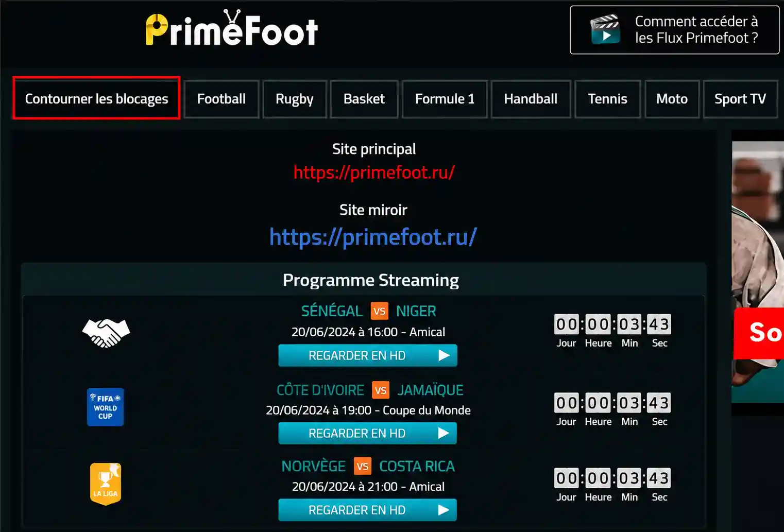784x532 pixels.
Task: Click the VS badge in Côte d'Ivoire vs Jamaïque
Action: pos(381,390)
